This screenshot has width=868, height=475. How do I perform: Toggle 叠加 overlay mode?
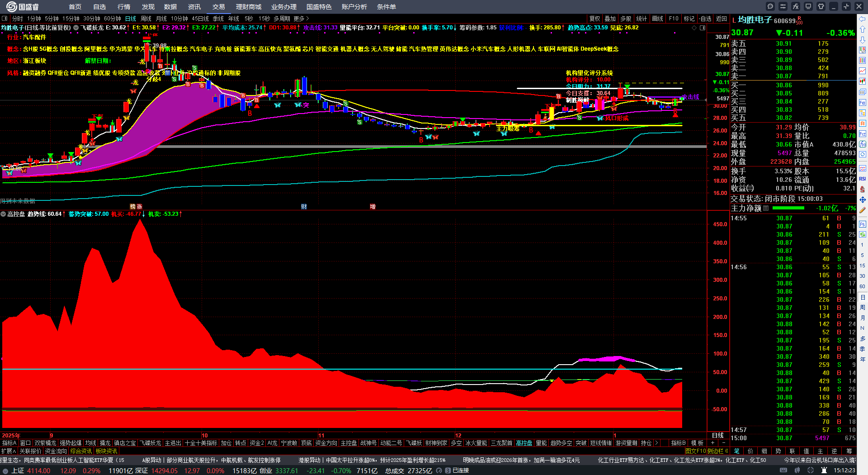click(610, 19)
